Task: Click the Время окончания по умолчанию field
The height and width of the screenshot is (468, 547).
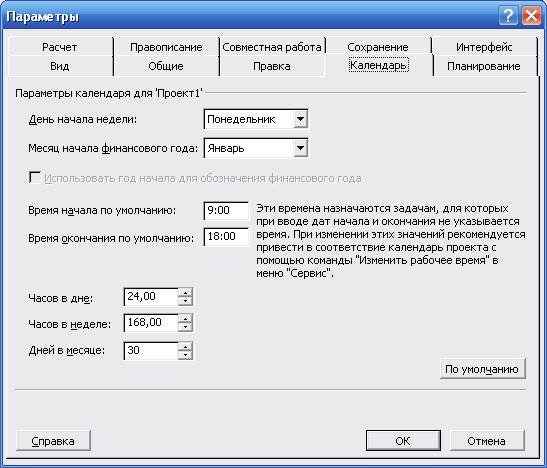Action: click(x=226, y=236)
